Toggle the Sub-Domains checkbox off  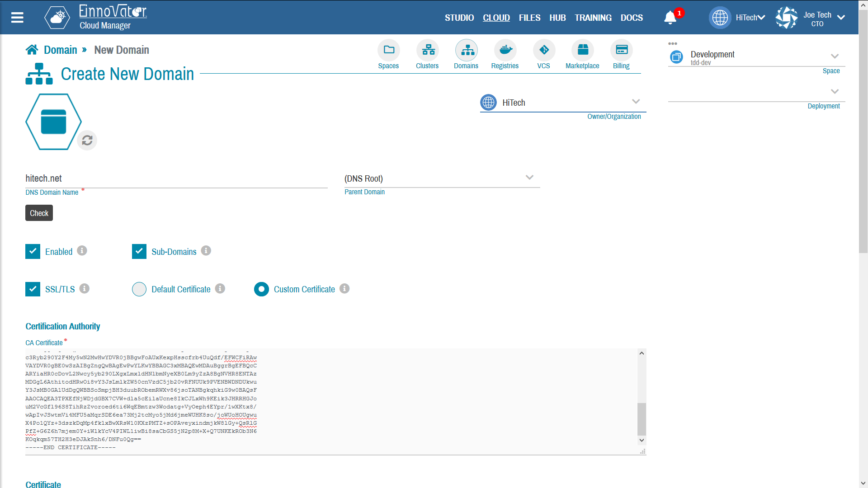[138, 251]
